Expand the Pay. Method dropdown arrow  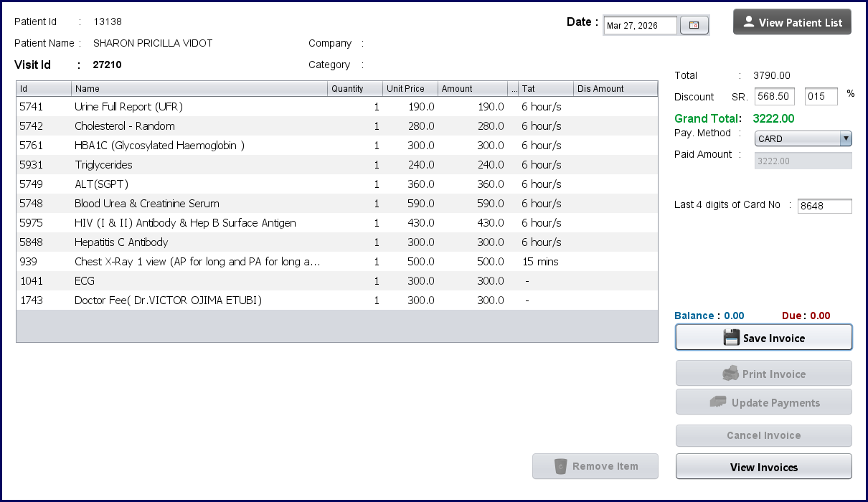pyautogui.click(x=846, y=138)
